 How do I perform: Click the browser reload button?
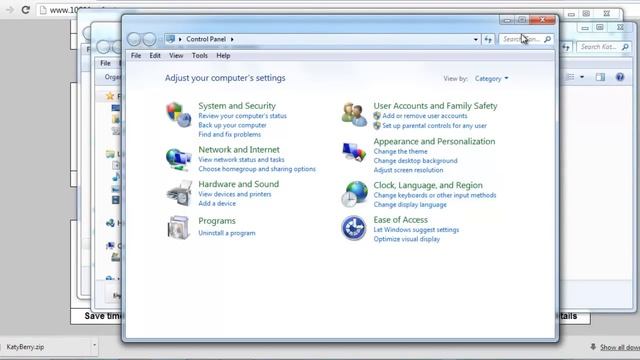click(x=26, y=10)
